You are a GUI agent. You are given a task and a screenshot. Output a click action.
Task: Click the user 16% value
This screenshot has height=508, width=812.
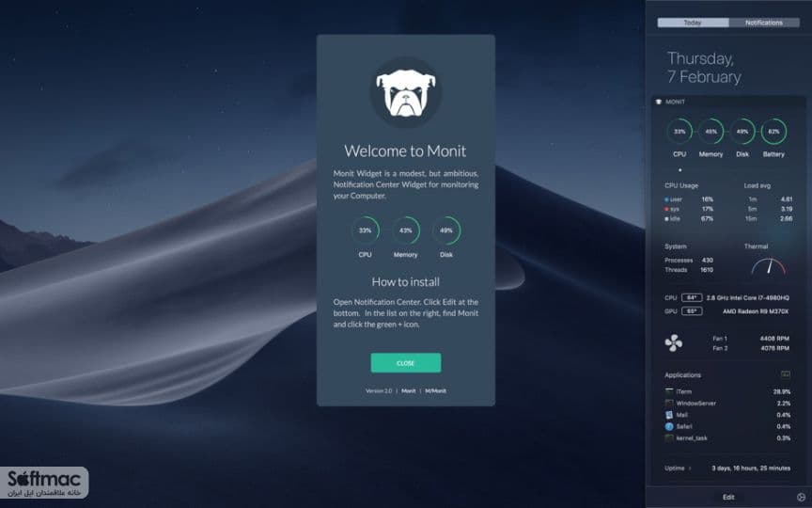708,199
